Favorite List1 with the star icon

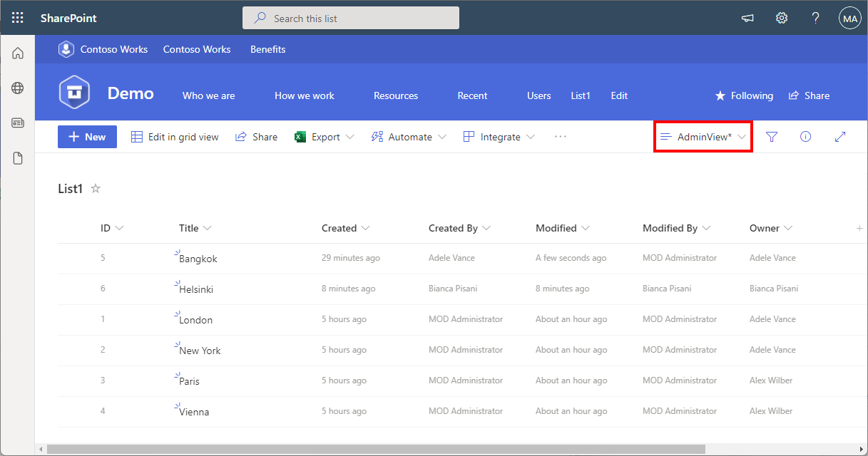pos(96,189)
